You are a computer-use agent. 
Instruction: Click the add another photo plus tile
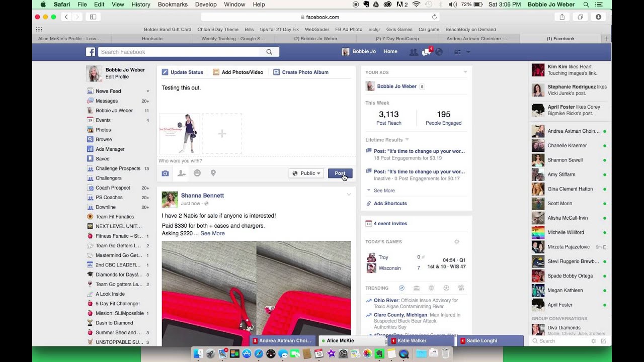222,133
